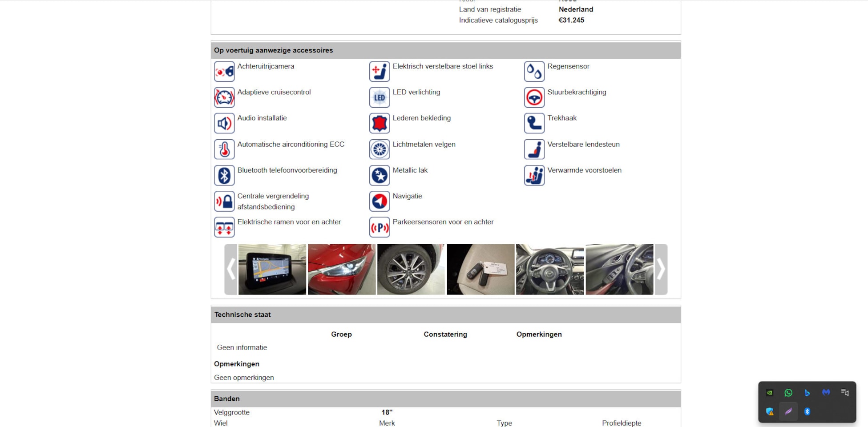Show previous photos with left carousel arrow

(x=230, y=269)
